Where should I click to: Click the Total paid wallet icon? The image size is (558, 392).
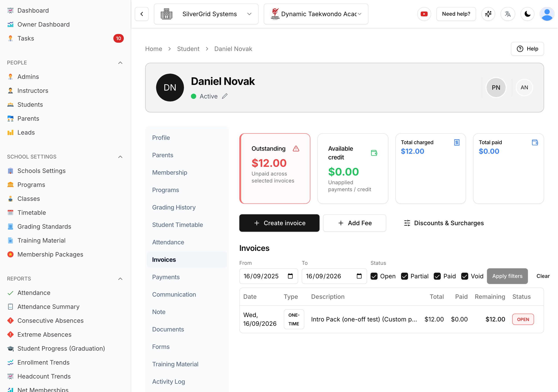[x=535, y=142]
